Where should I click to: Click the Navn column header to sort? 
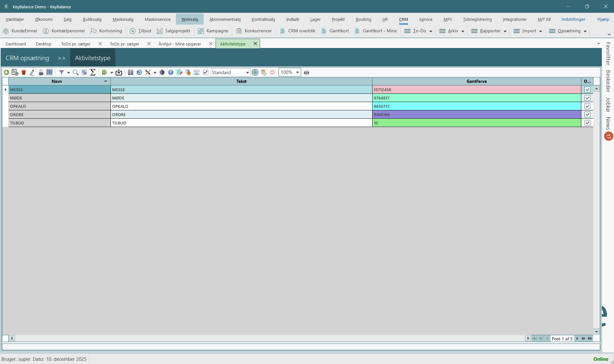[57, 81]
